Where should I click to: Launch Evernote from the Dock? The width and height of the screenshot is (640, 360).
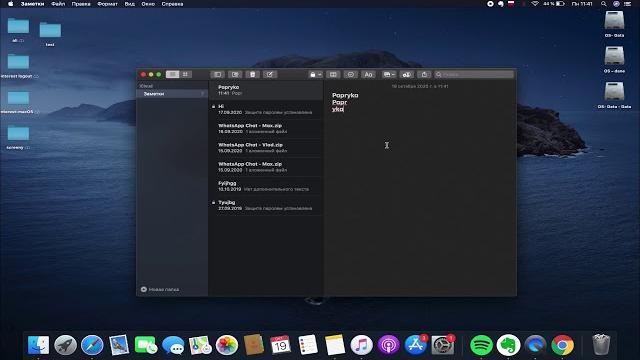click(x=508, y=345)
